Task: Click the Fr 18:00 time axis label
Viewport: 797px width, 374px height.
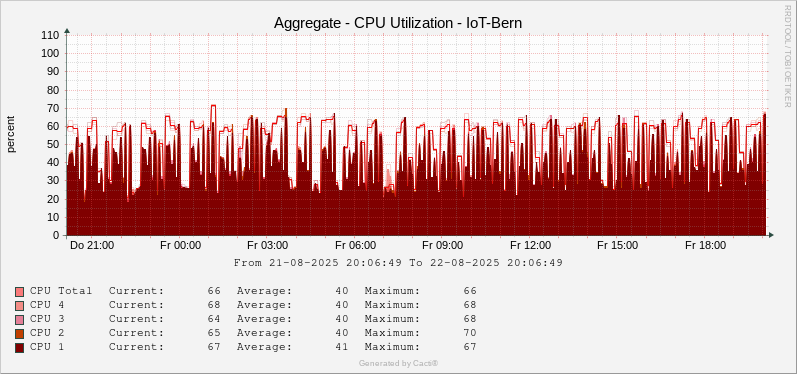Action: point(705,245)
